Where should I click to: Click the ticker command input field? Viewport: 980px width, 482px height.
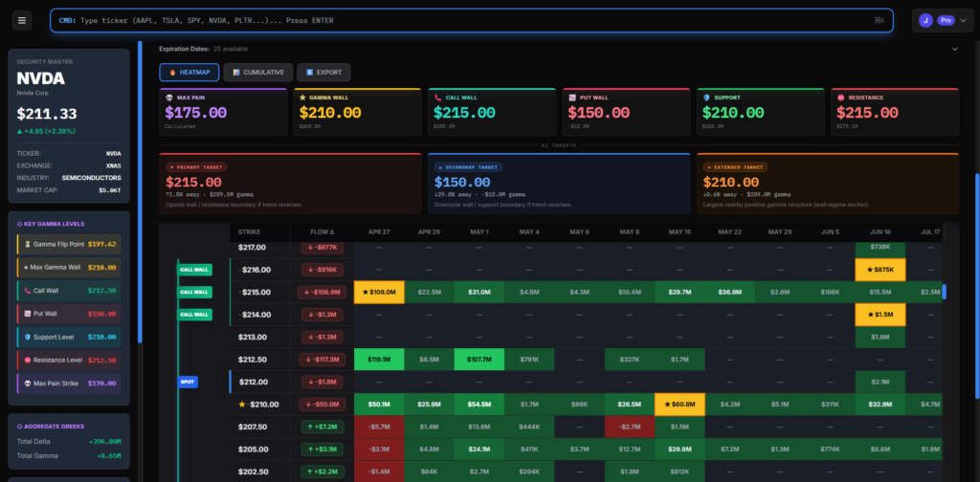(472, 21)
